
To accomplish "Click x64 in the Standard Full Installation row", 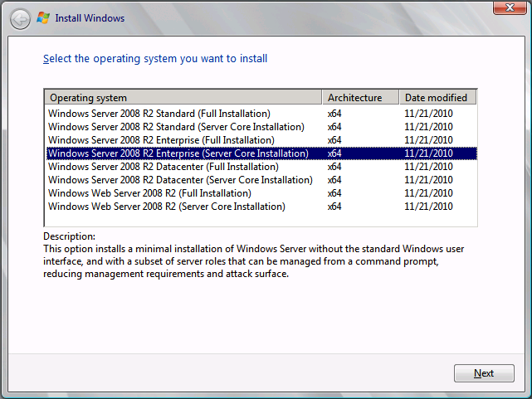I will point(334,114).
